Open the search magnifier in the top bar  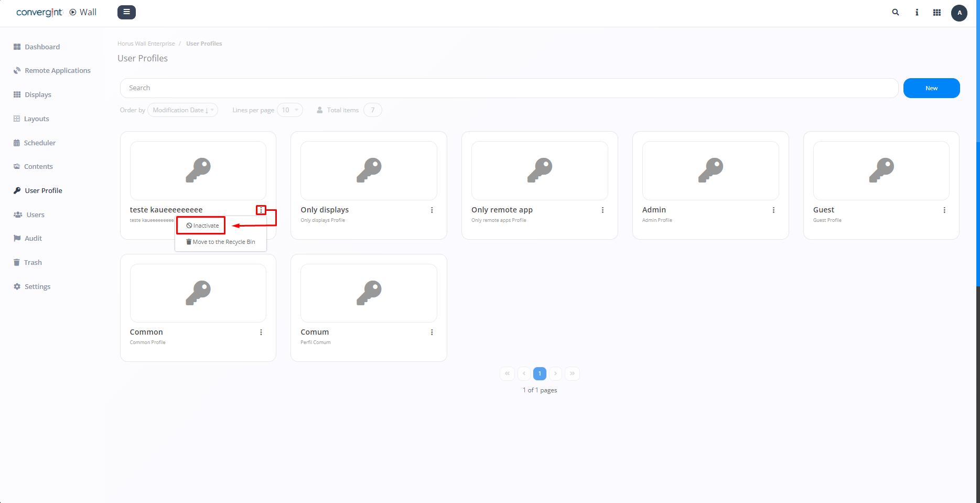896,12
